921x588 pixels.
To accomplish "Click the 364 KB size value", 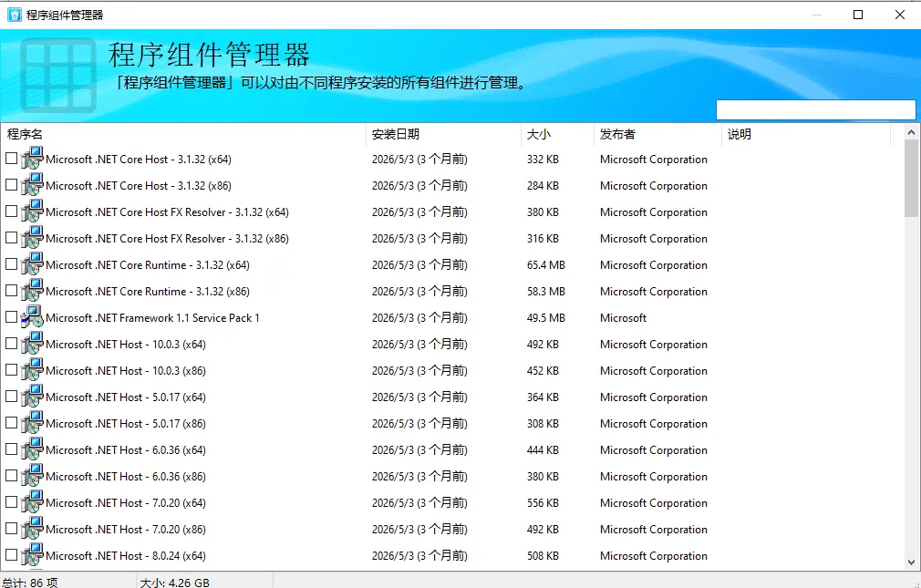I will tap(543, 397).
